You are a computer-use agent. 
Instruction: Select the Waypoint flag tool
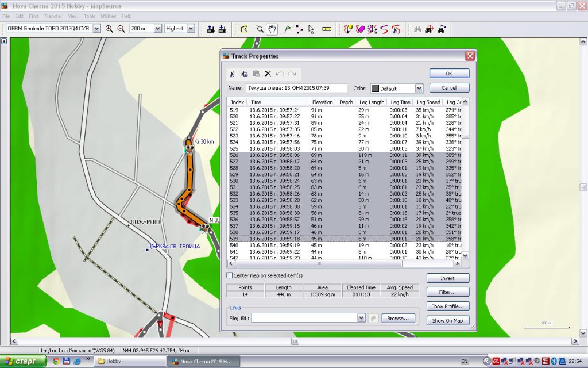click(288, 29)
